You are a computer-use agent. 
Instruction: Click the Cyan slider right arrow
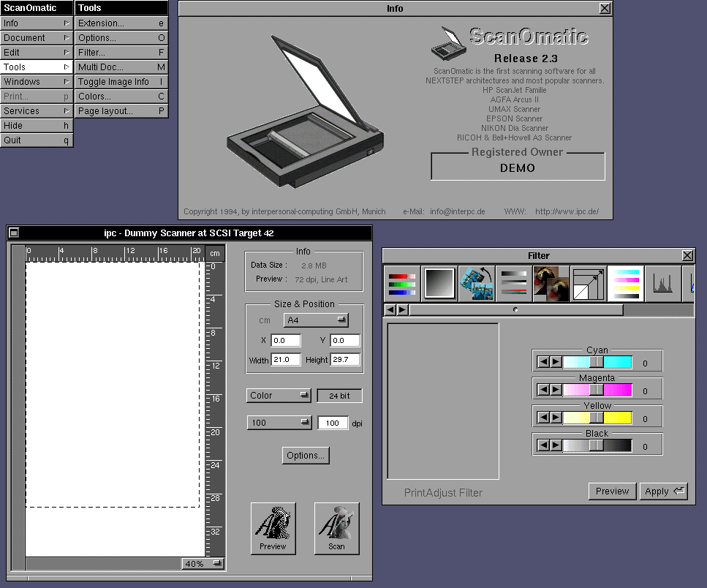(x=556, y=362)
